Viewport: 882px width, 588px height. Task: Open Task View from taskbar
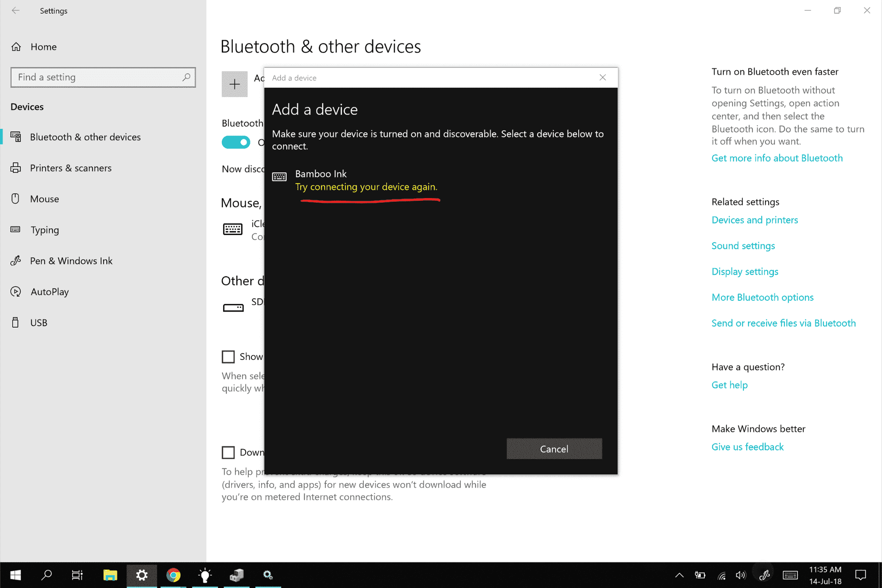(x=77, y=575)
